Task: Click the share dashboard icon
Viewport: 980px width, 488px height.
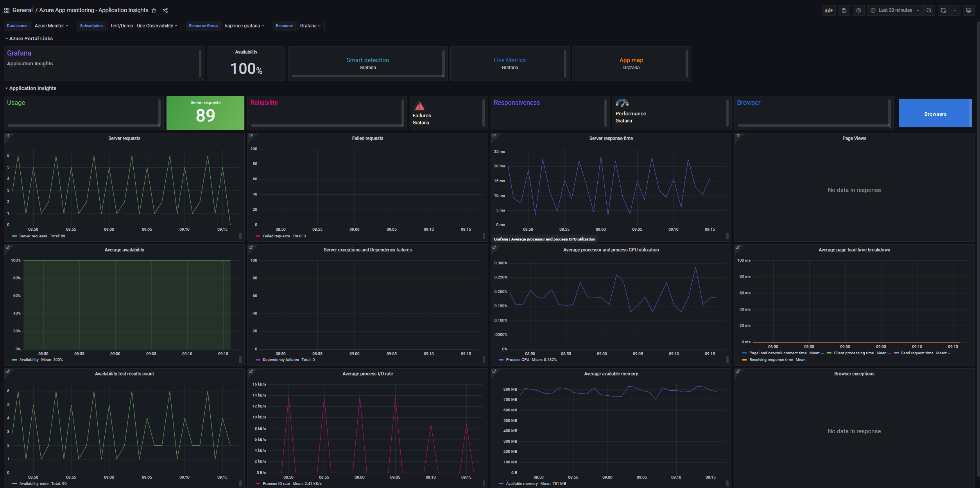Action: 165,11
